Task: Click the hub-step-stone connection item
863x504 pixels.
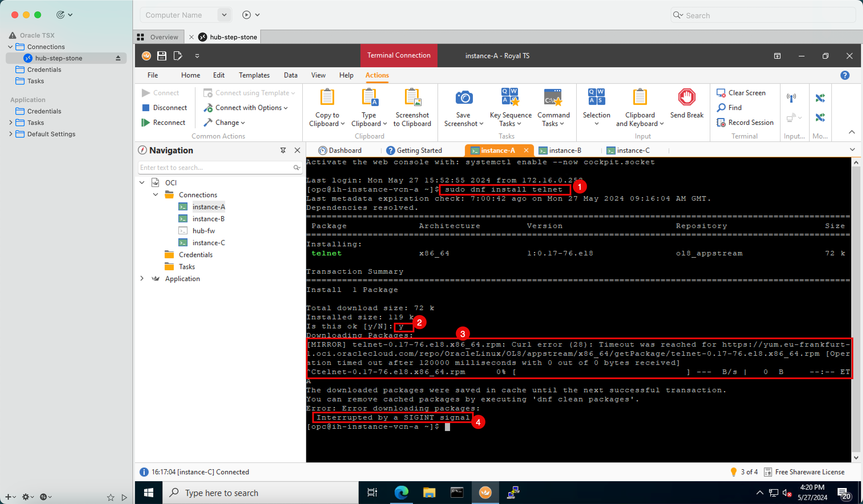Action: coord(59,58)
